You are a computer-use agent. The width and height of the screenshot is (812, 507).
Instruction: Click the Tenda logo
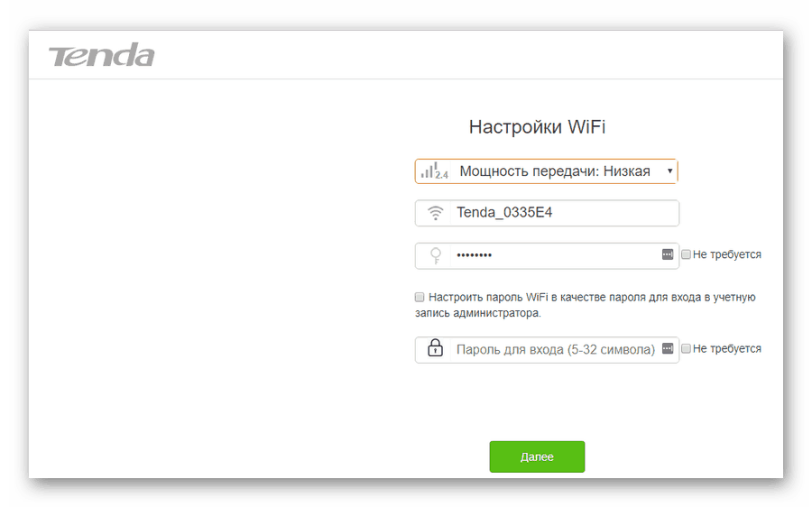point(101,56)
